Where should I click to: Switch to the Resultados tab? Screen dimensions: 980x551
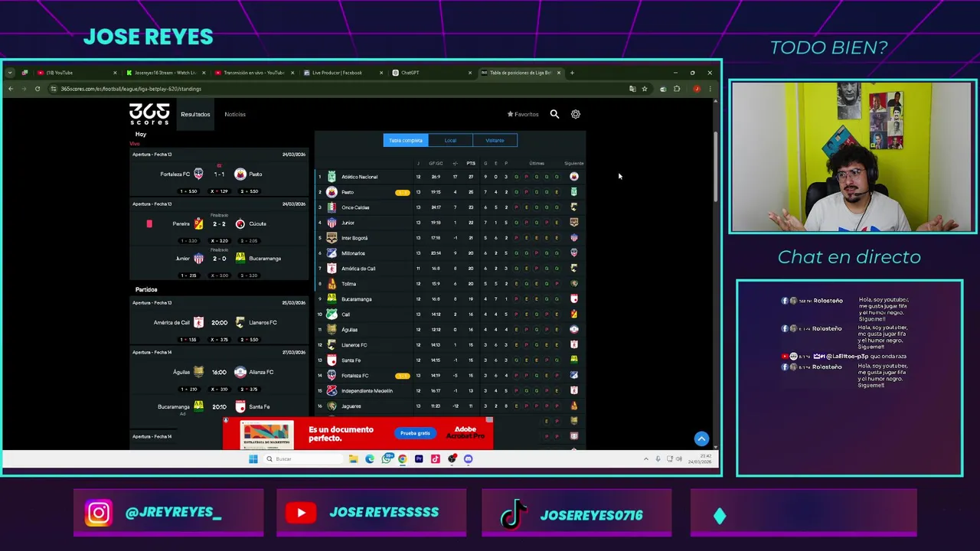[x=195, y=114]
